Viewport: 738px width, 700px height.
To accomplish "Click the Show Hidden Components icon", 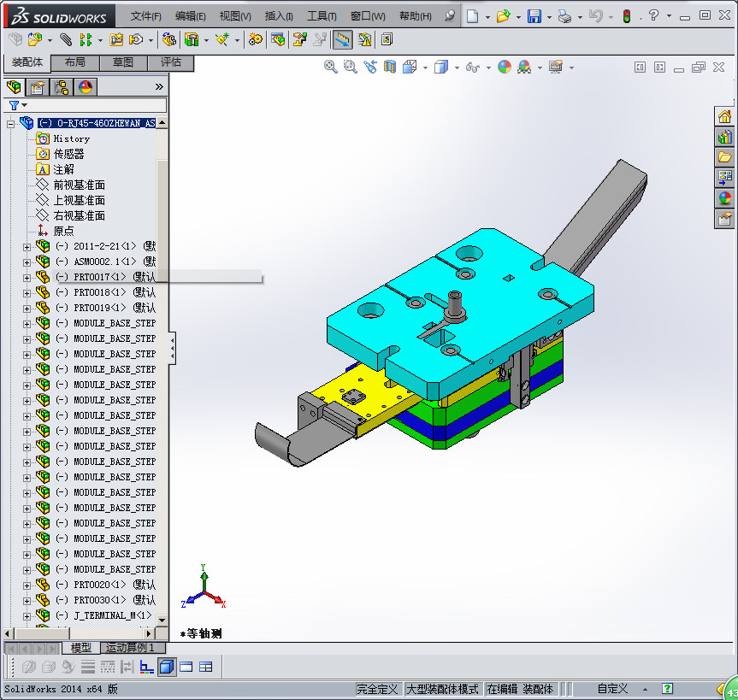I will click(169, 39).
